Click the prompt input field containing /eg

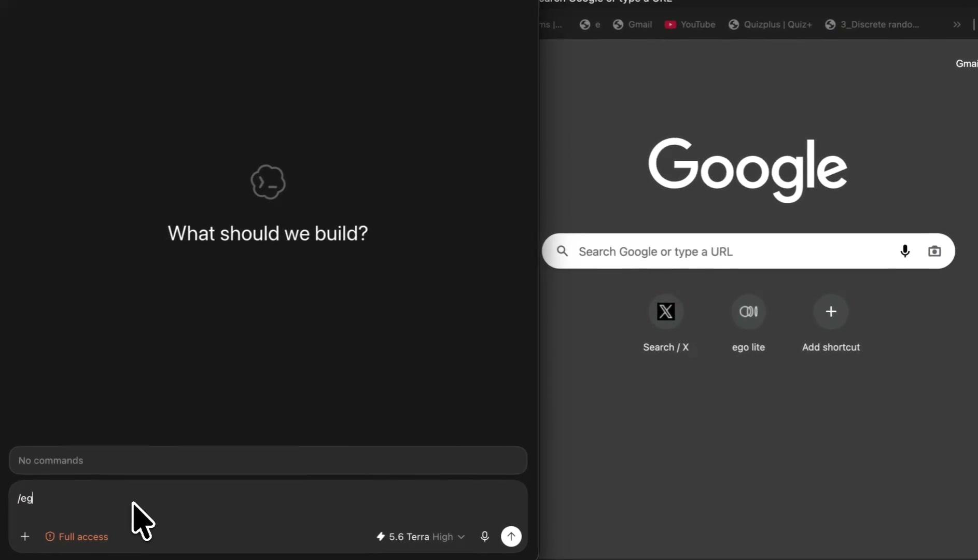(268, 499)
